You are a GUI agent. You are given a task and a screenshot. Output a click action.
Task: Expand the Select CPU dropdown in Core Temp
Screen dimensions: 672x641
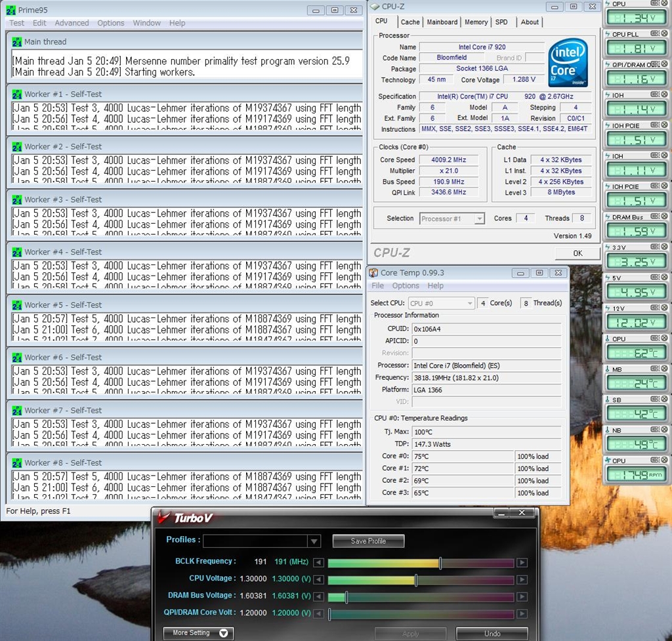[470, 303]
